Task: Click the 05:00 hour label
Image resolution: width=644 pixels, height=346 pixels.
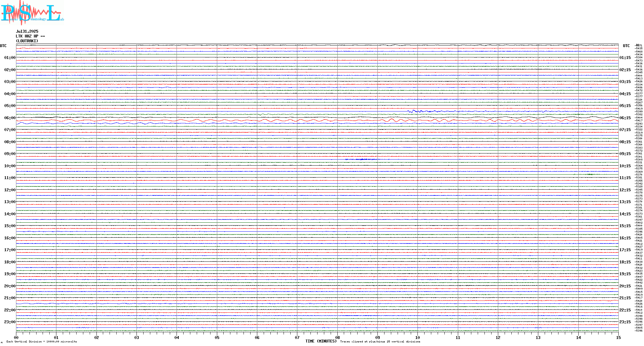Action: [10, 106]
